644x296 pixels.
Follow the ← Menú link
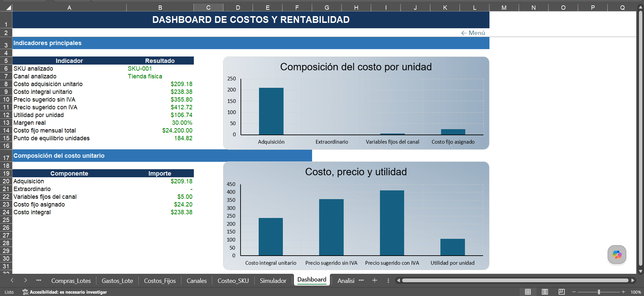[x=473, y=33]
